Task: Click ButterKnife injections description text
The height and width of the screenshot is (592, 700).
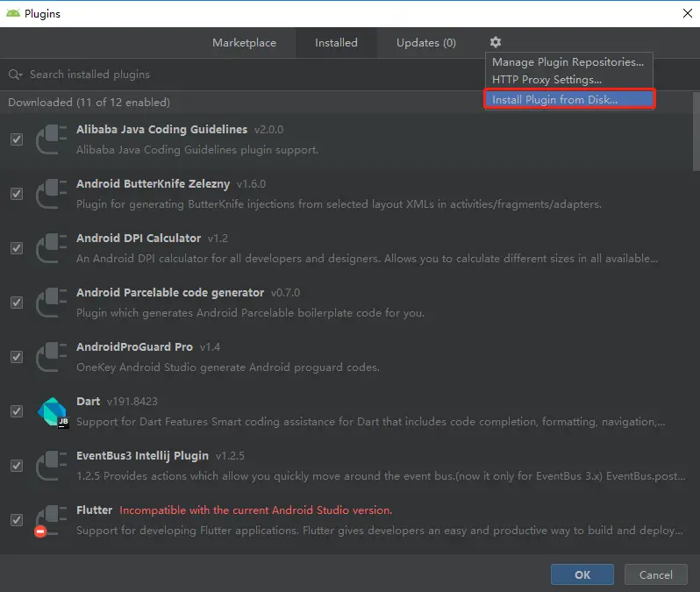Action: tap(339, 204)
